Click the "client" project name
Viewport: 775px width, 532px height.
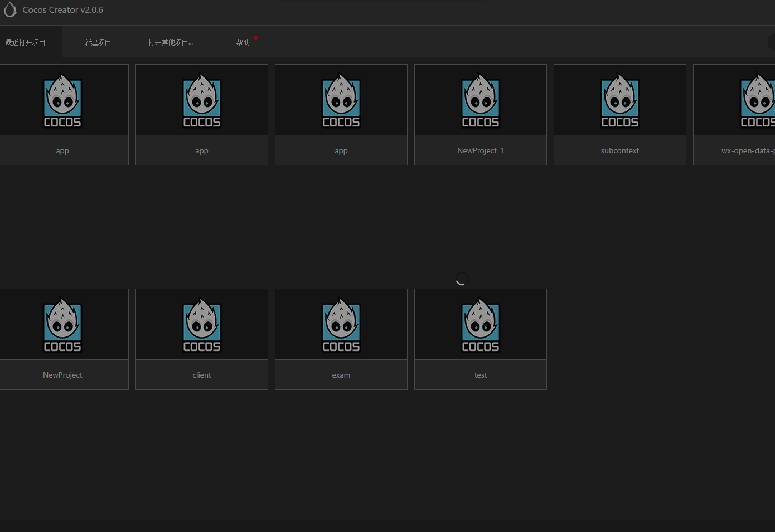202,375
